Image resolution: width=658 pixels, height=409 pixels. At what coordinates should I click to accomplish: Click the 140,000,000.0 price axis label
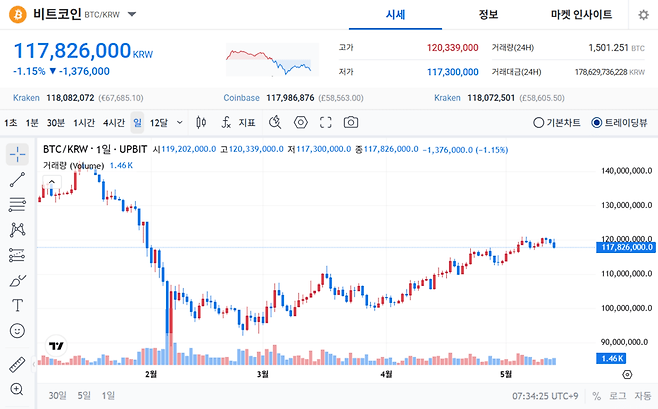[x=627, y=171]
